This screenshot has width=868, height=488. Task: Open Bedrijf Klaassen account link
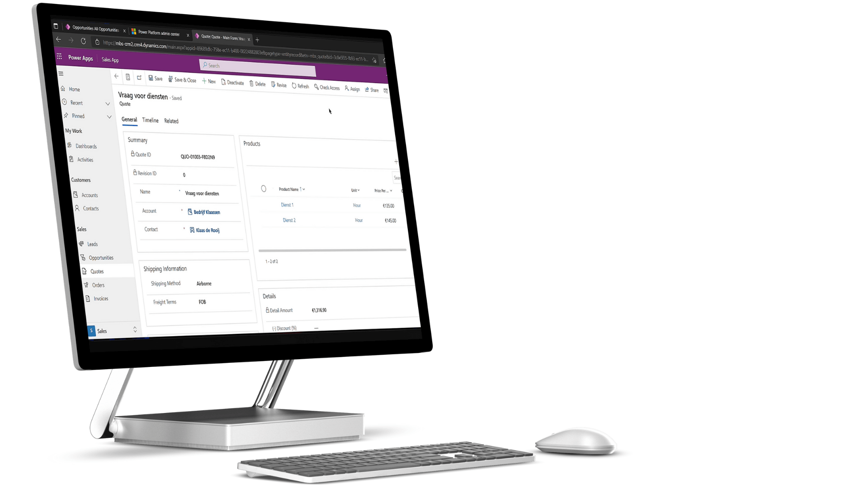205,212
